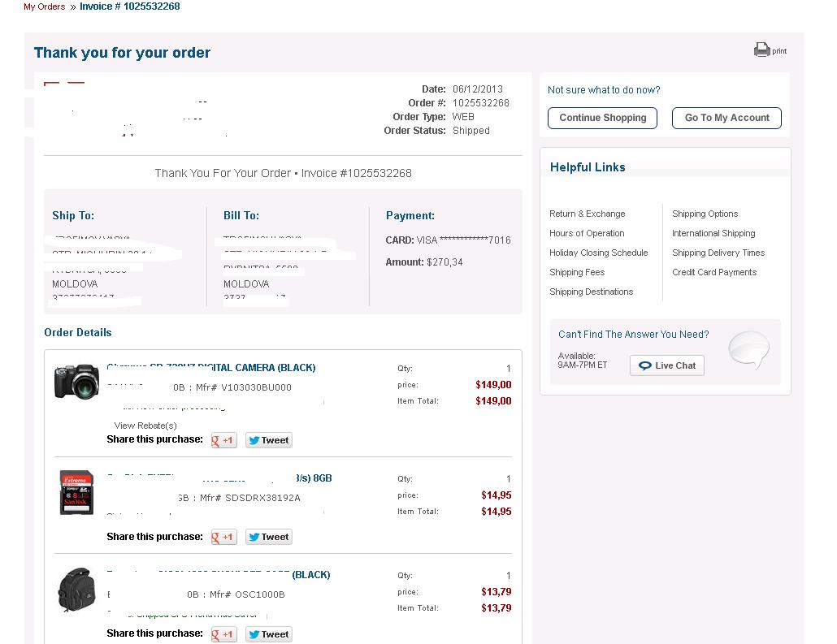Click Google +1 for the shoulder case
This screenshot has width=837, height=644.
(x=223, y=634)
